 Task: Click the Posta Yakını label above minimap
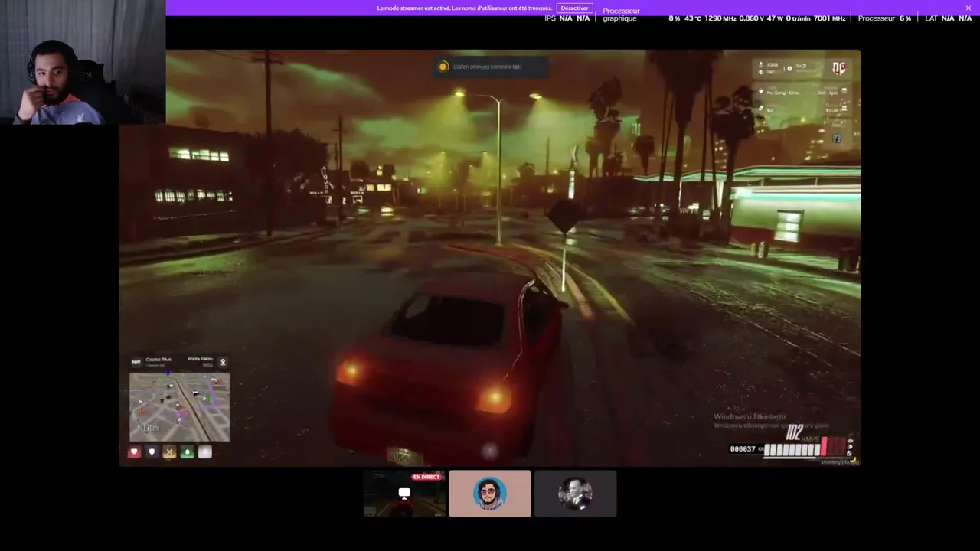coord(201,359)
